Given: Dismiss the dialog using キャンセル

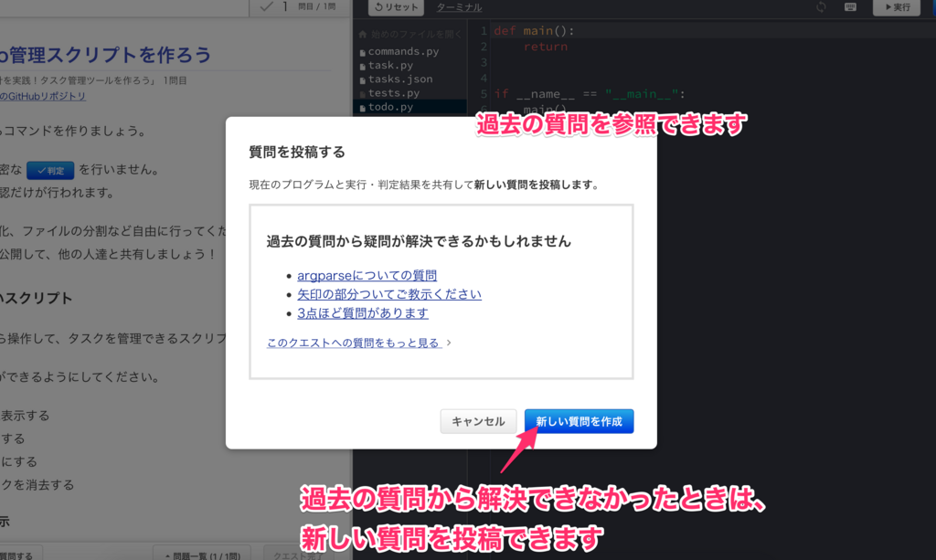Looking at the screenshot, I should pyautogui.click(x=478, y=421).
